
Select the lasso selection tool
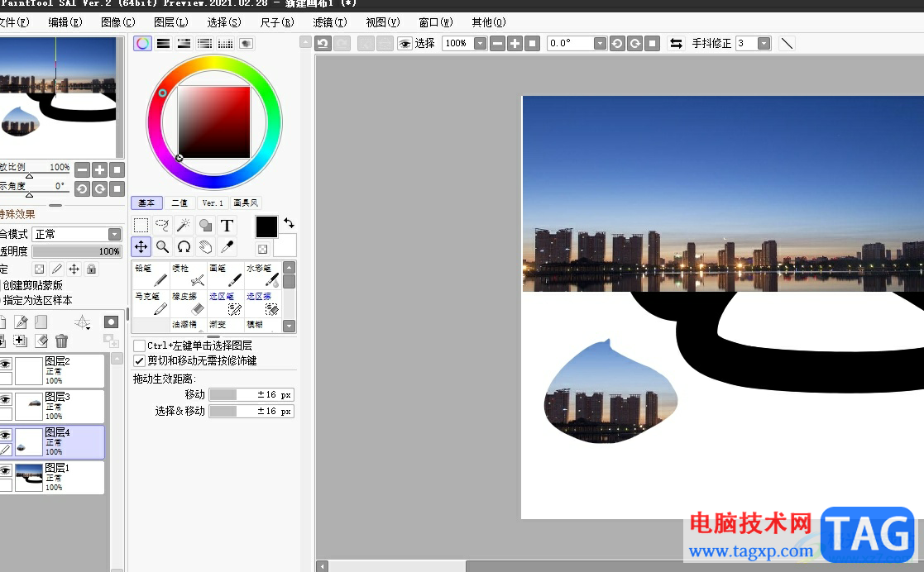point(162,226)
